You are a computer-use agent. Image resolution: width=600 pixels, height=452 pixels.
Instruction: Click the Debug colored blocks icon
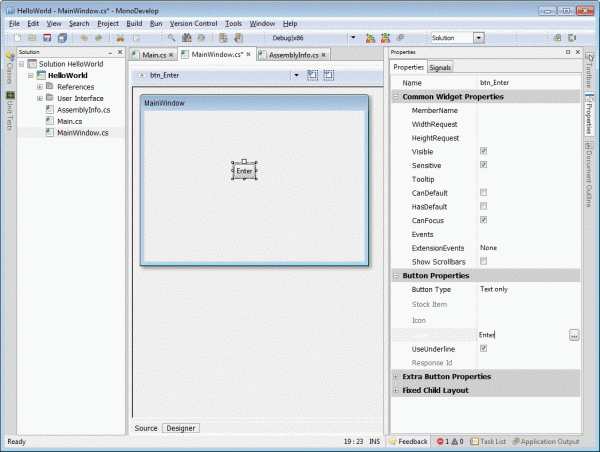click(x=385, y=38)
